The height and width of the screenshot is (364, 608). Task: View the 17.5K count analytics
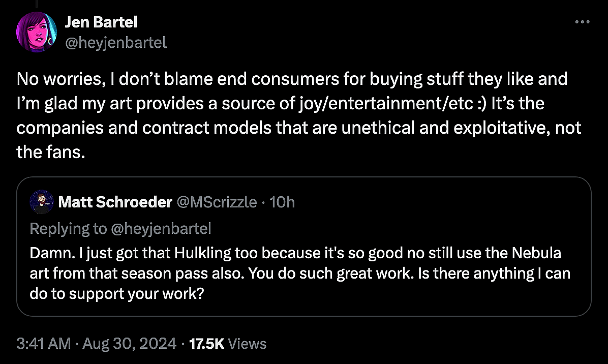pos(206,344)
